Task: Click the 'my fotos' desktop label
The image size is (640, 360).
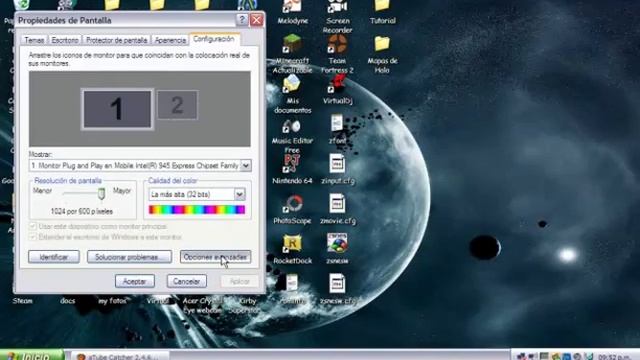Action: click(112, 301)
